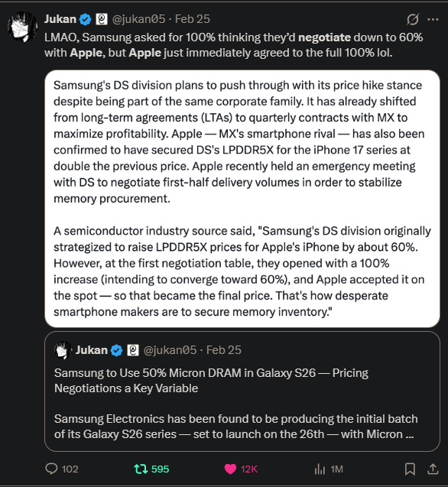Toggle the pink like heart showing 12K
Screen dimensions: 448x487
(241, 469)
